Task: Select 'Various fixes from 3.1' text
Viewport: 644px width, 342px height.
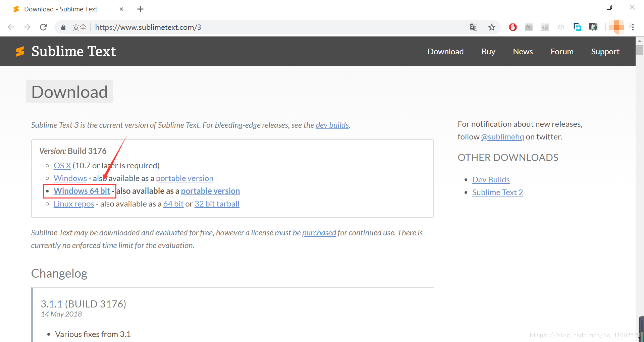Action: click(x=93, y=334)
